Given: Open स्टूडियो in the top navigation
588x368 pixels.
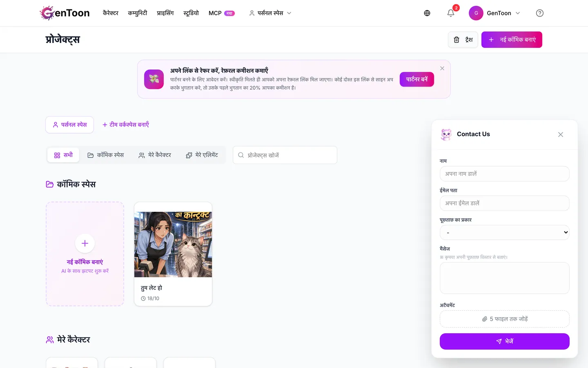Looking at the screenshot, I should (x=191, y=13).
